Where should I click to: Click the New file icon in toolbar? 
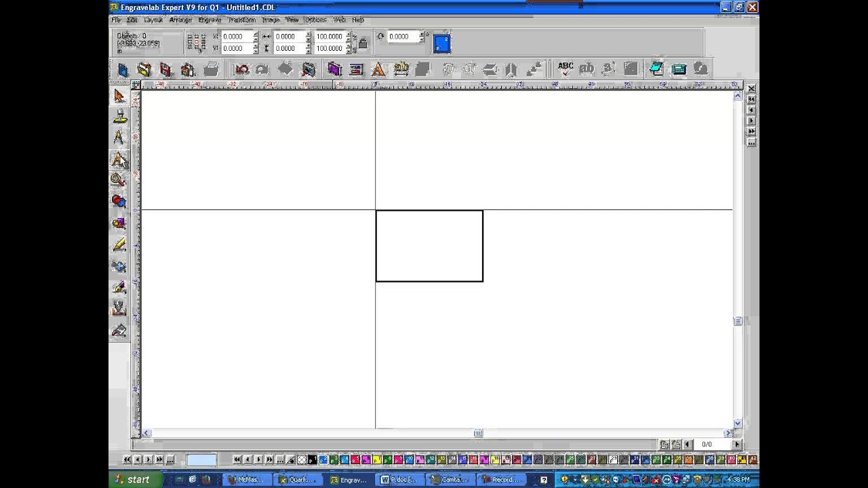tap(123, 69)
